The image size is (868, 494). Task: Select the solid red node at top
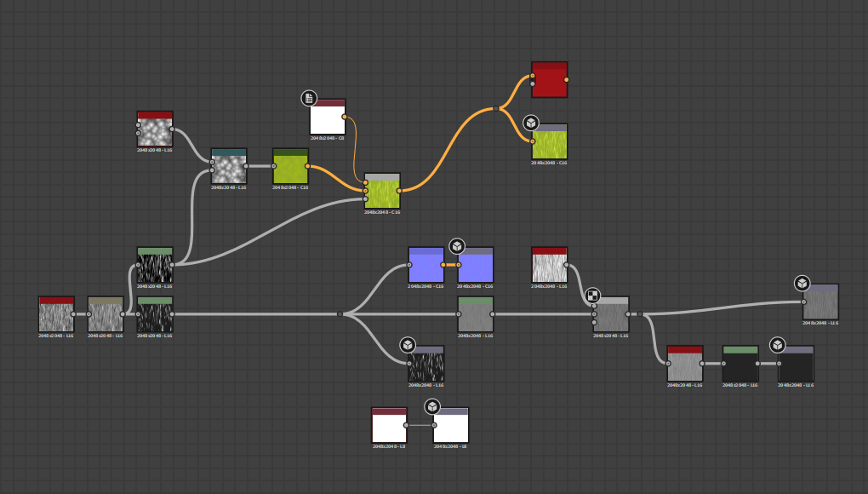(549, 81)
